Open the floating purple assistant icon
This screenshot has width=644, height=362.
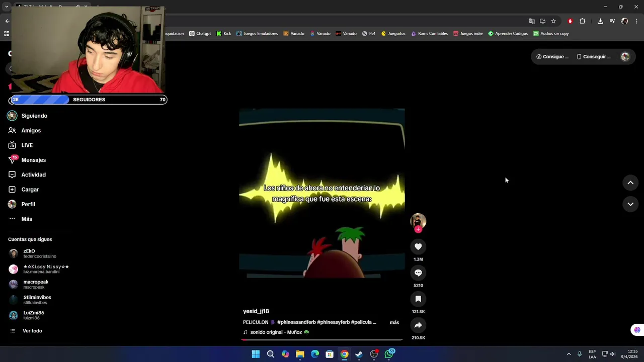(637, 330)
